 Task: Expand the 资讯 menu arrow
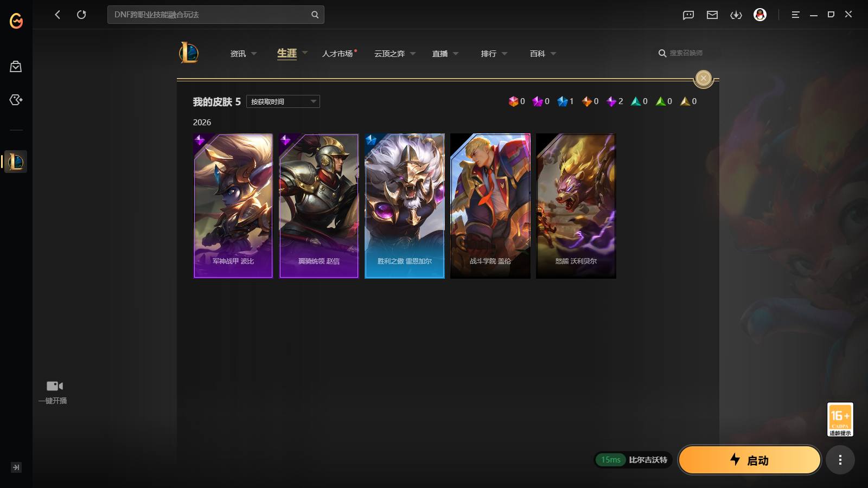point(254,54)
